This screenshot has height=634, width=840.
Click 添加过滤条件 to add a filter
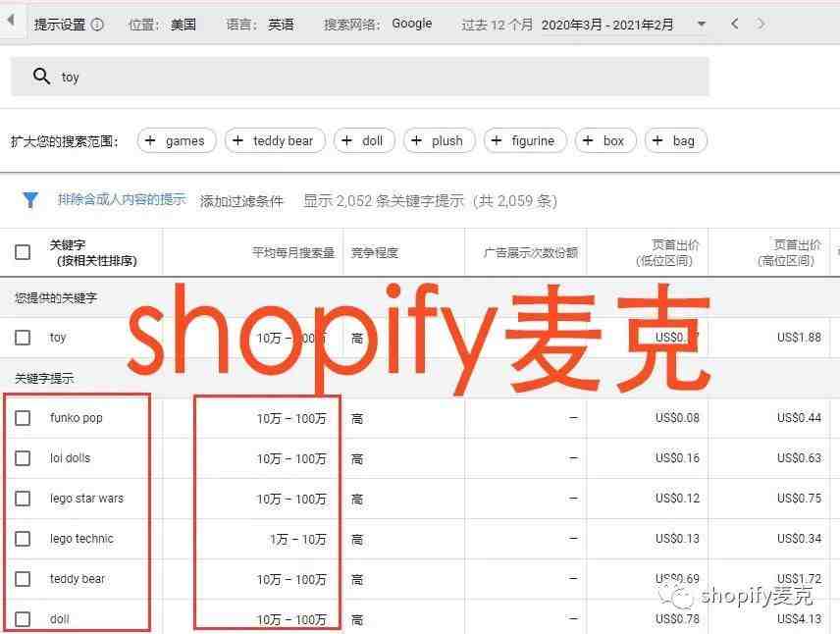point(241,201)
